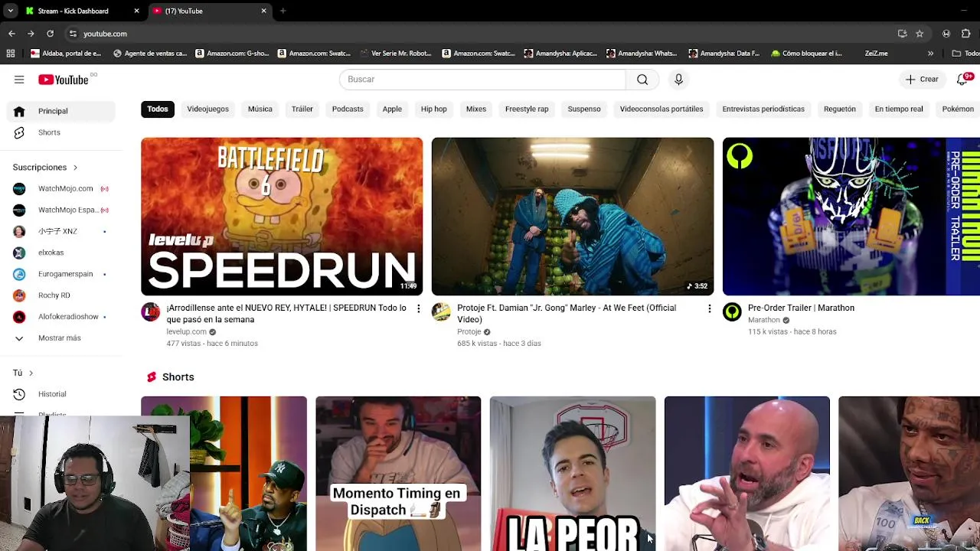Select the Tráiler filter chip
Screen dimensions: 980x551
[x=302, y=109]
